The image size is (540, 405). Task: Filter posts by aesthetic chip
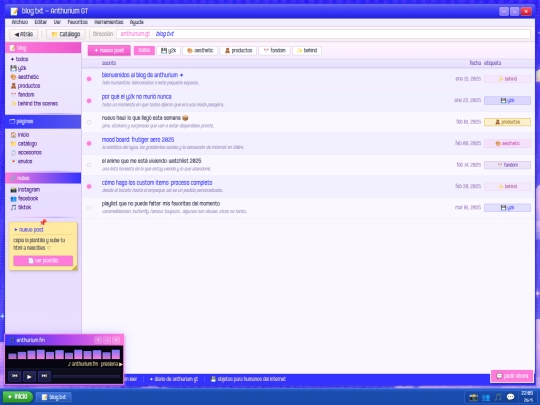[200, 51]
